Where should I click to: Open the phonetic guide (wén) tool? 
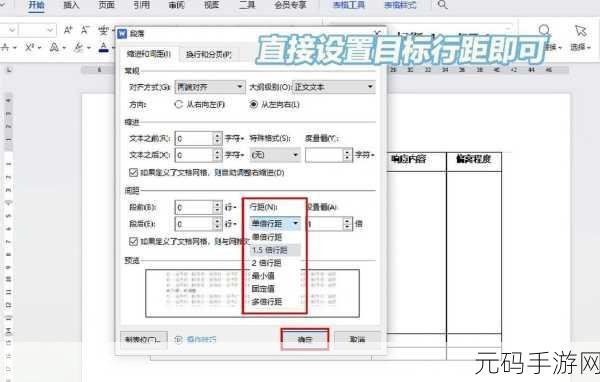pos(103,30)
